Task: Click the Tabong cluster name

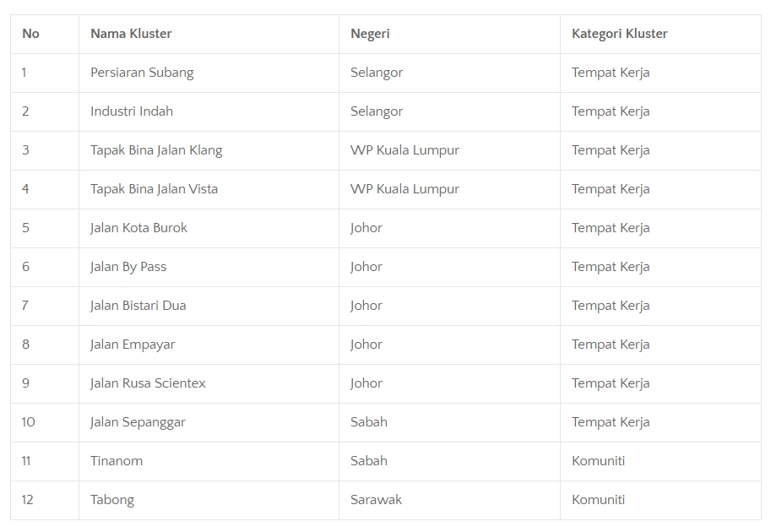Action: coord(112,500)
